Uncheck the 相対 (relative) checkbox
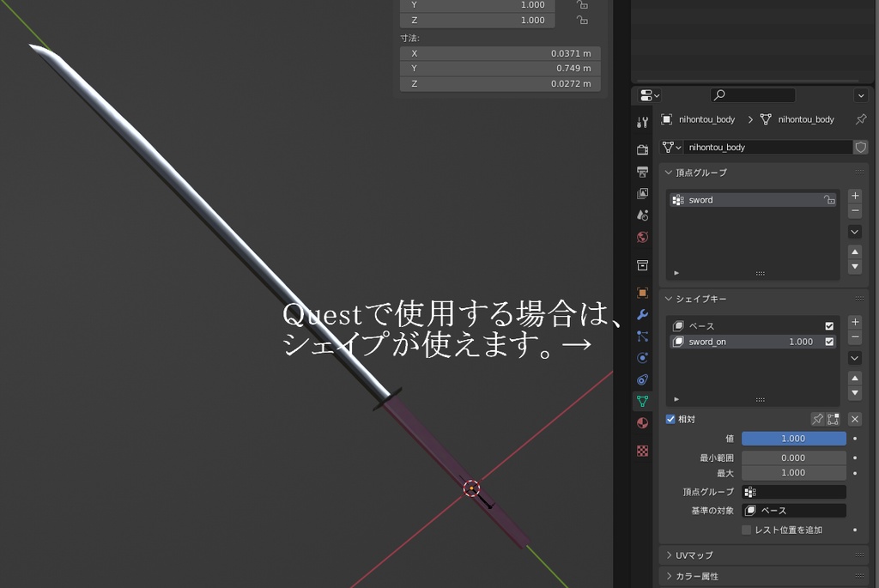 point(670,419)
